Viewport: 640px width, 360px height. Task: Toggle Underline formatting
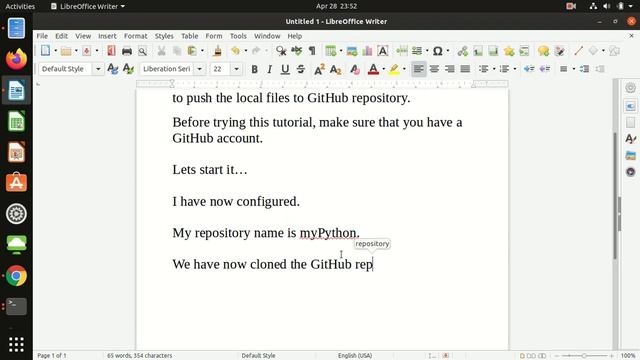[x=285, y=69]
